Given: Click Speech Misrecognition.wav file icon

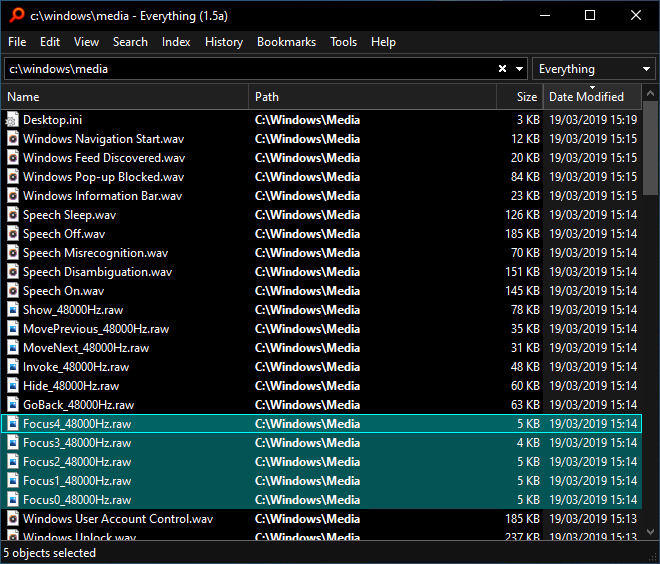Looking at the screenshot, I should [13, 253].
